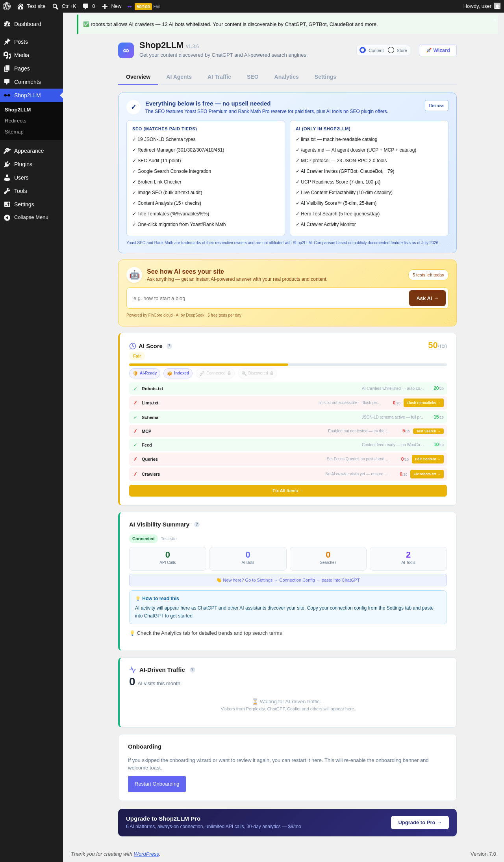Click the Appearance paintbrush icon
504x862 pixels.
coord(7,151)
